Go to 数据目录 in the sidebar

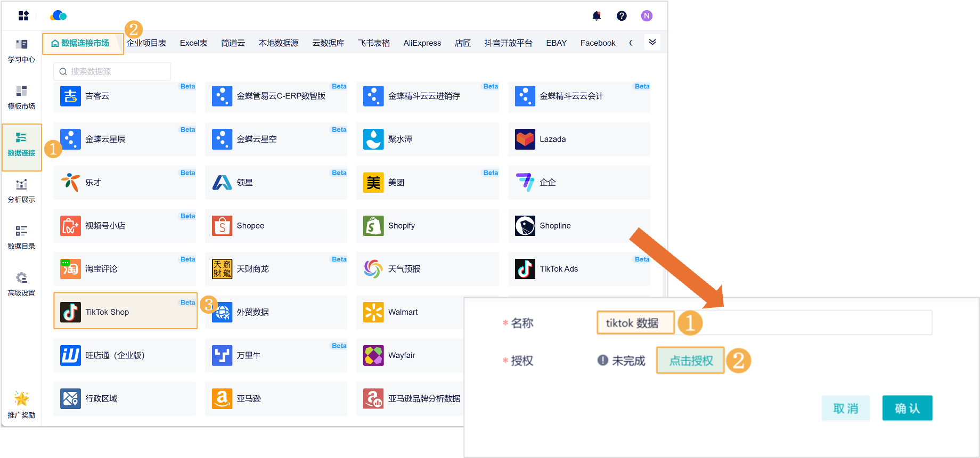[21, 237]
